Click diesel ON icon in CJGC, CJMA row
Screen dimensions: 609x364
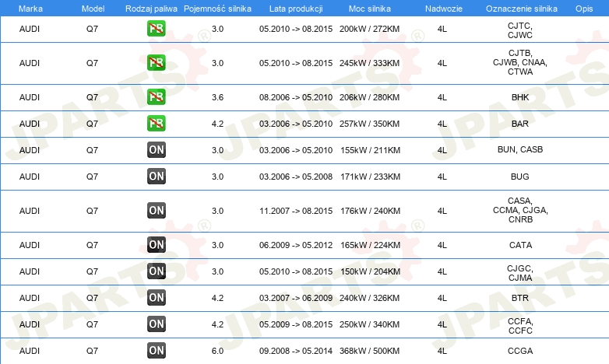[x=156, y=271]
